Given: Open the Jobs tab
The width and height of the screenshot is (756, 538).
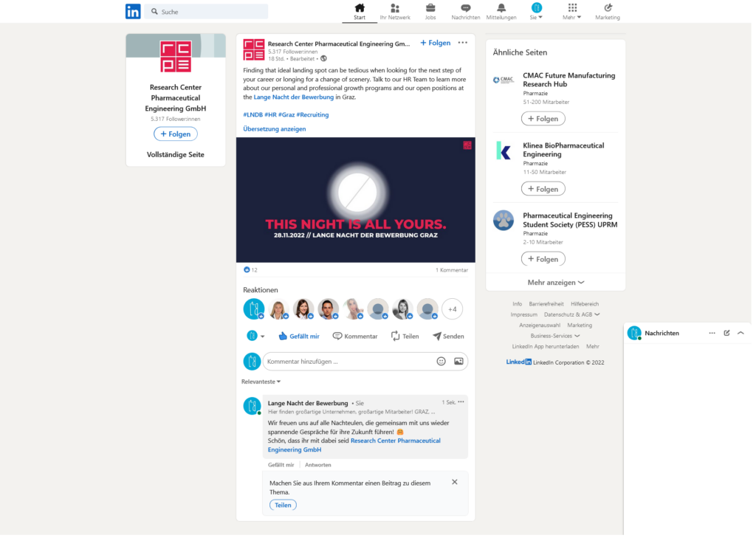Looking at the screenshot, I should point(430,12).
